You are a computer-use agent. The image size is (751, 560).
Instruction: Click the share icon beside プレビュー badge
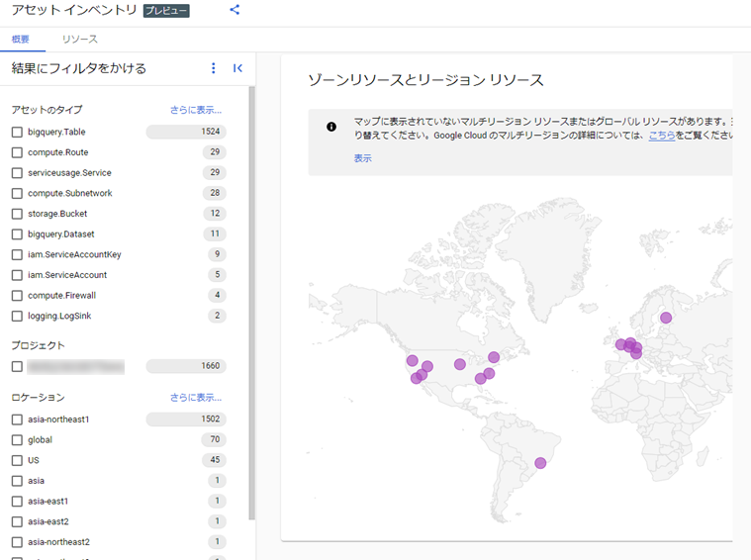(235, 10)
